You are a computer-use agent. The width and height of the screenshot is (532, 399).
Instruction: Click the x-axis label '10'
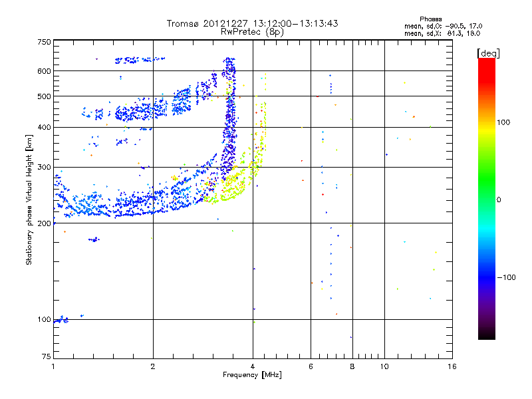tap(384, 366)
